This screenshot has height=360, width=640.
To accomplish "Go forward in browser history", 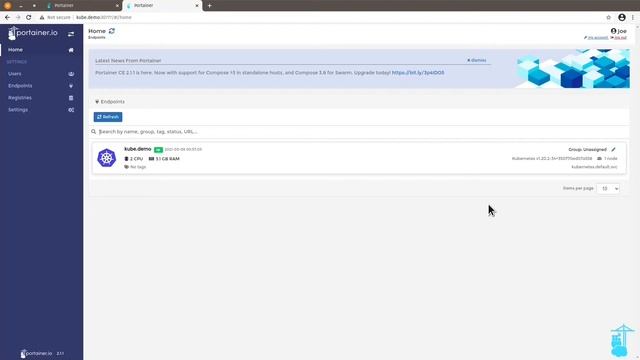I will pos(18,18).
